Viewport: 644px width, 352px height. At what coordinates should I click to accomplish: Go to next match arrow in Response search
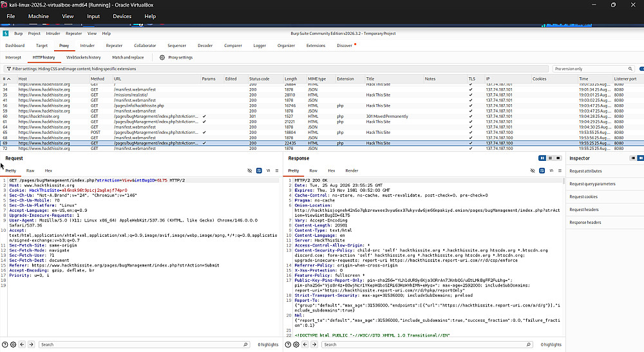[x=314, y=345]
